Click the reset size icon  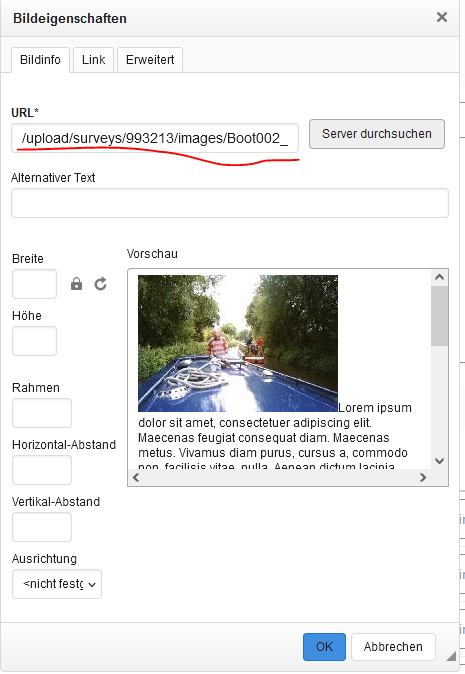[x=101, y=284]
